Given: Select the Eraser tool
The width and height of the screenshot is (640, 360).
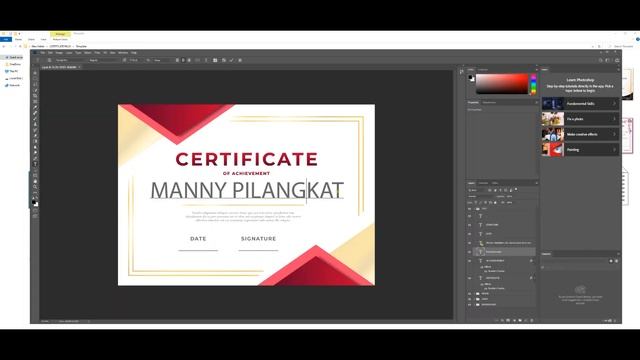Looking at the screenshot, I should click(x=35, y=136).
